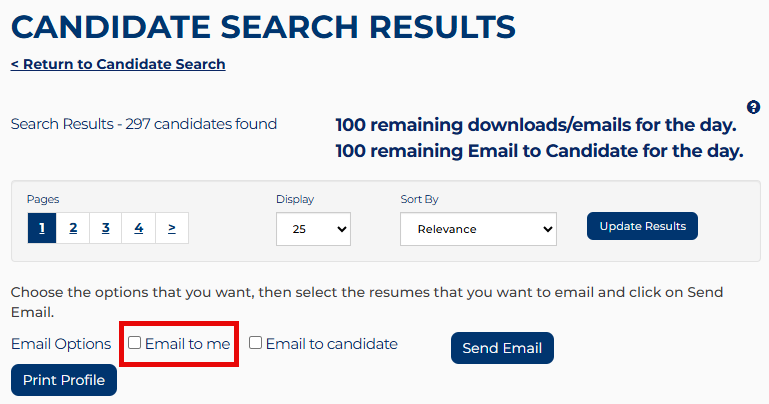Go to next page of results arrow
Screen dimensions: 769x404
(x=172, y=228)
